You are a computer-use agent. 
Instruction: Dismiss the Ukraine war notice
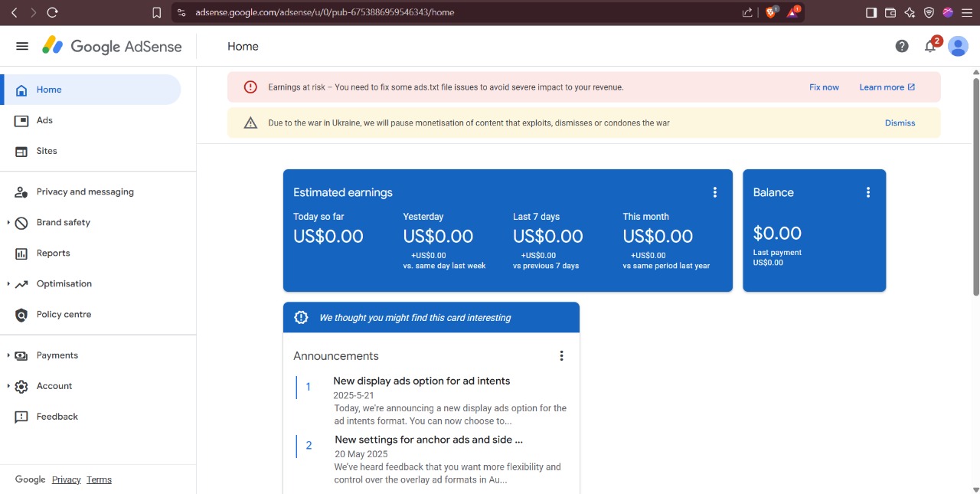coord(900,123)
